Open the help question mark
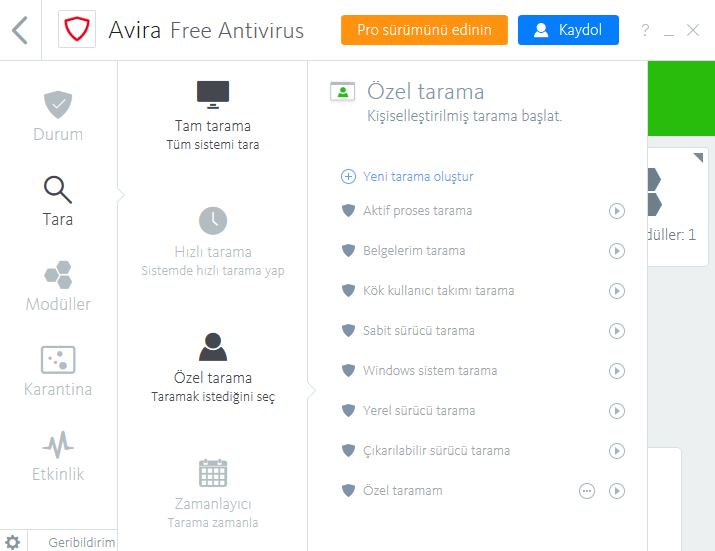 click(x=645, y=30)
